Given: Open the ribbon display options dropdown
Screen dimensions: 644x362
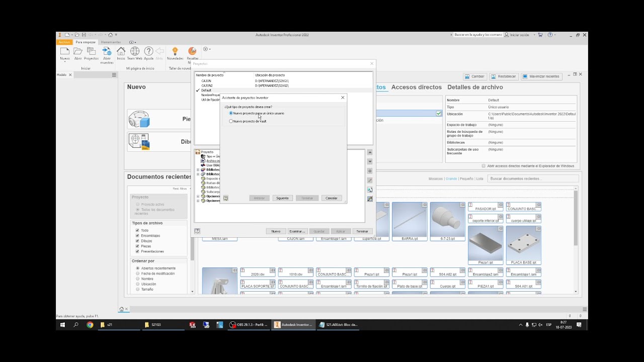Looking at the screenshot, I should pos(132,42).
